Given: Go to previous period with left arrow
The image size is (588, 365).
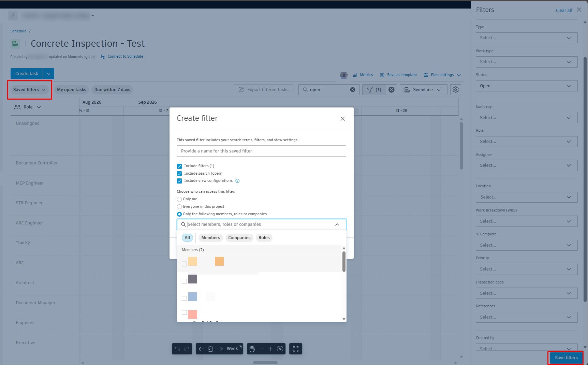Looking at the screenshot, I should click(201, 349).
